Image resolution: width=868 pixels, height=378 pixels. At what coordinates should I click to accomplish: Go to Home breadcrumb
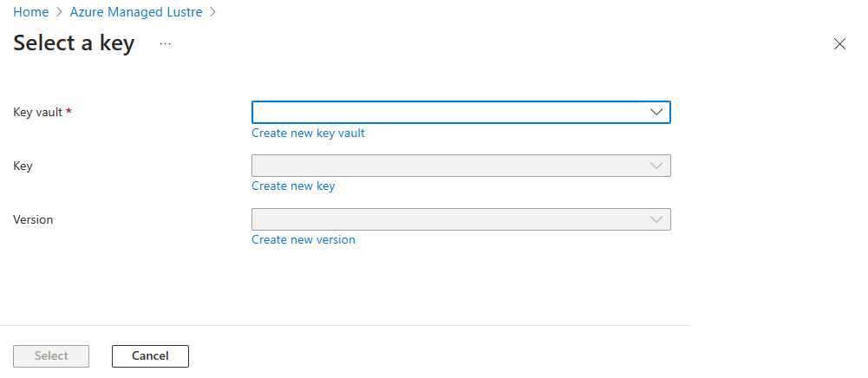[30, 12]
